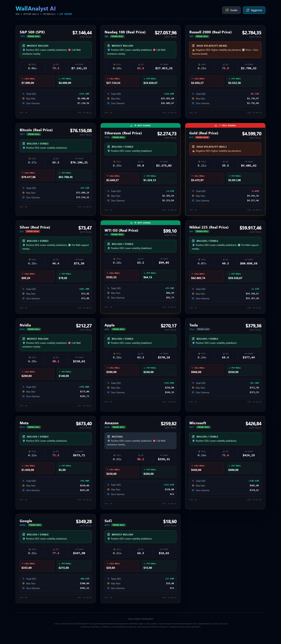
Task: Click the EWJ ticker under Nikkei 225
Action: [x=191, y=231]
